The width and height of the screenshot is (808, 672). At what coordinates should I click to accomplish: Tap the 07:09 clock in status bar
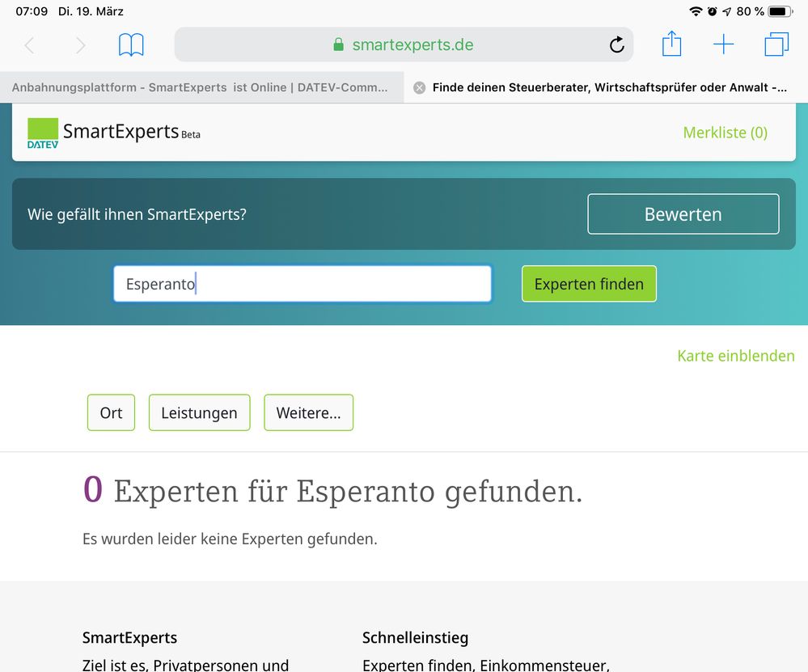tap(32, 11)
